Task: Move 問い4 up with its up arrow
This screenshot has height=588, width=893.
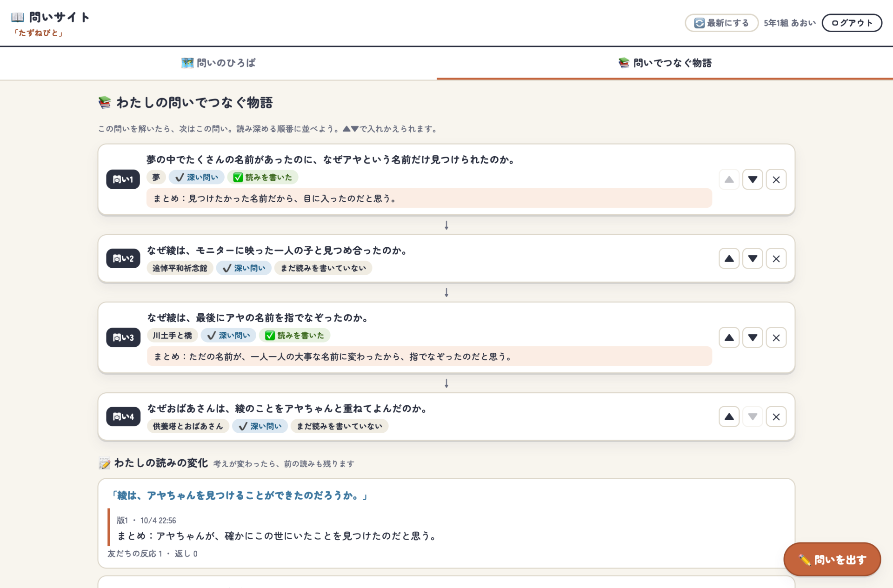Action: (x=729, y=416)
